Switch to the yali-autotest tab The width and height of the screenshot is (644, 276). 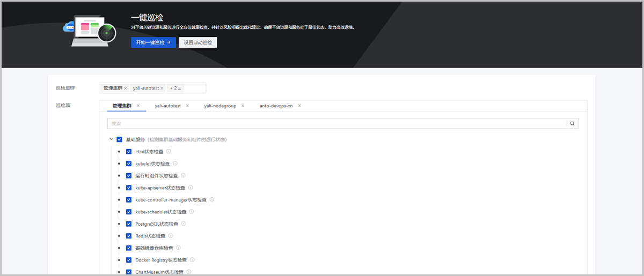(167, 106)
